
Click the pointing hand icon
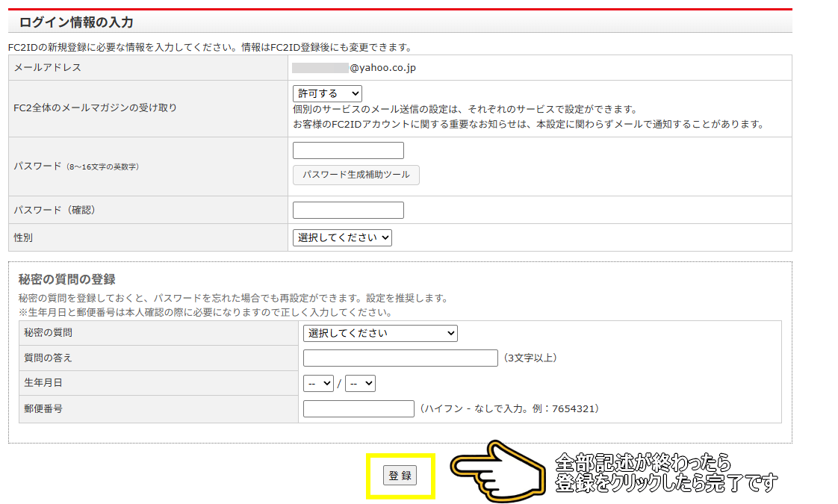pos(497,472)
